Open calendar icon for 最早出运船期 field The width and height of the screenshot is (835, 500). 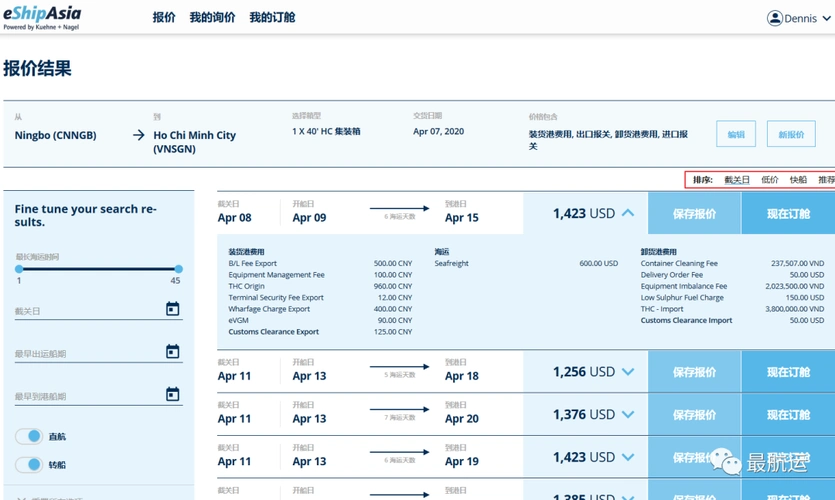point(172,352)
